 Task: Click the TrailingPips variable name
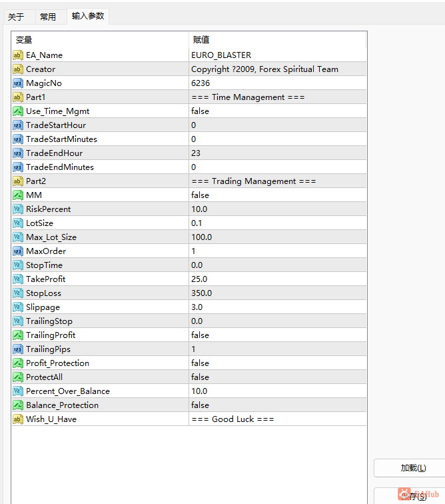[48, 349]
